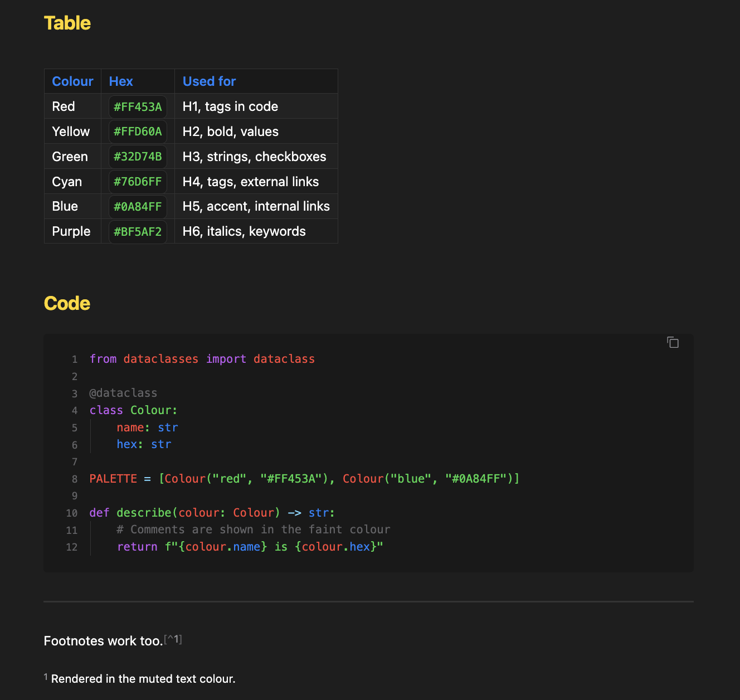Image resolution: width=740 pixels, height=700 pixels.
Task: Click the Hex column header
Action: (x=138, y=81)
